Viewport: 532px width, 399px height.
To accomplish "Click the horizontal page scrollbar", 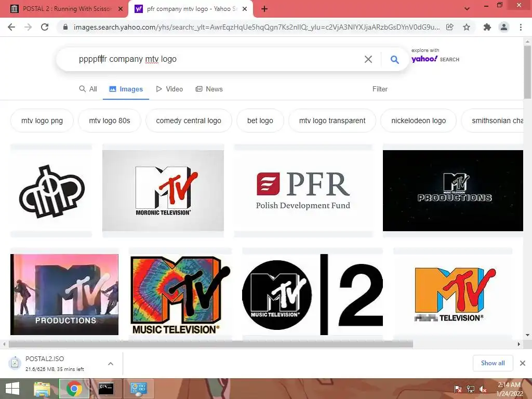I will (x=211, y=344).
